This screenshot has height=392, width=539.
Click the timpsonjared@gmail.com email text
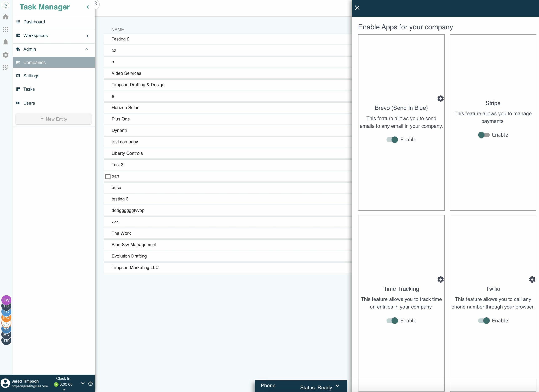coord(30,386)
